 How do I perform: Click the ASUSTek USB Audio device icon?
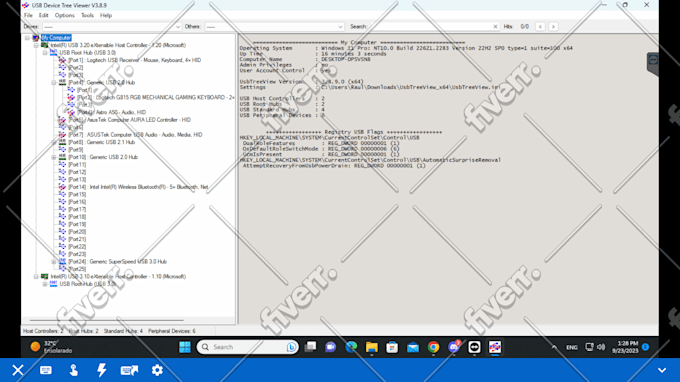(62, 135)
